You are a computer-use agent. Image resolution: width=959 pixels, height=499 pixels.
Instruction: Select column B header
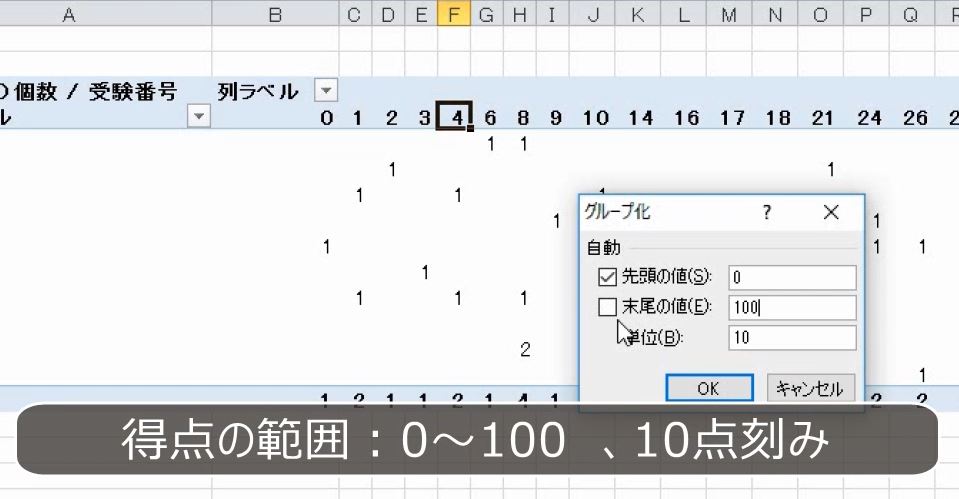coord(275,14)
